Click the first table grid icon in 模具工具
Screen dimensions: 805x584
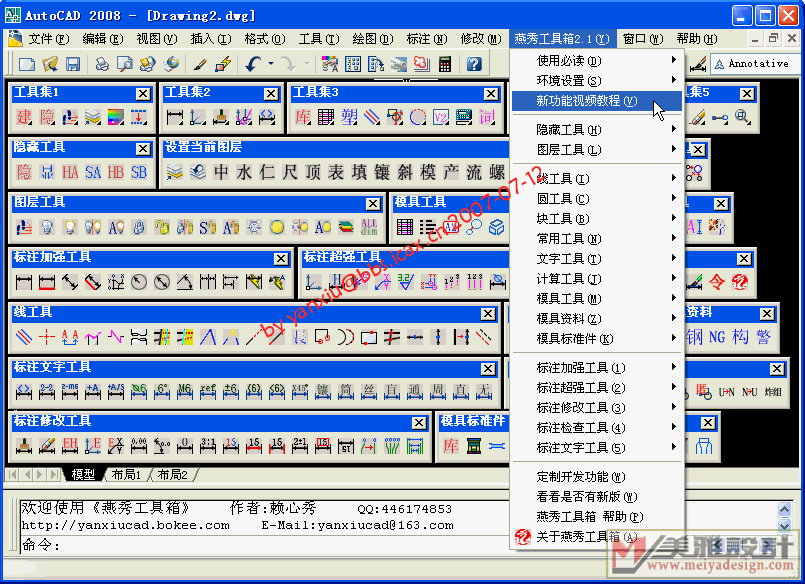[x=405, y=227]
